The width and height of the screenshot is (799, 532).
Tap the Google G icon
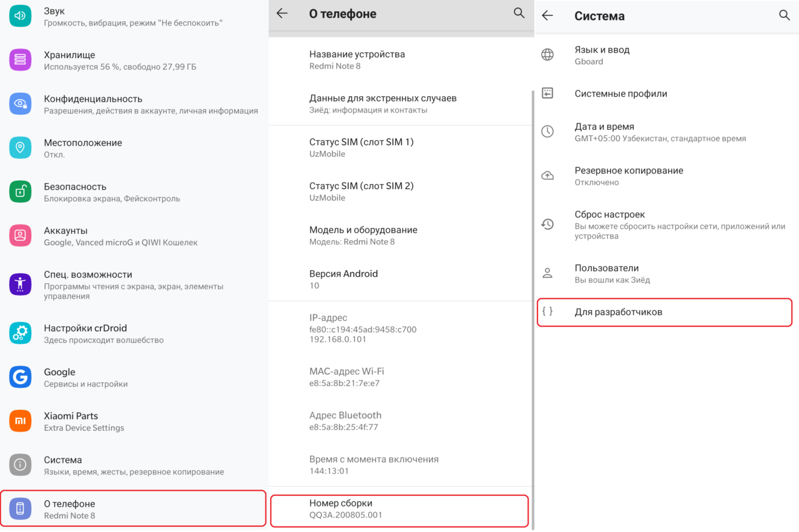(20, 377)
